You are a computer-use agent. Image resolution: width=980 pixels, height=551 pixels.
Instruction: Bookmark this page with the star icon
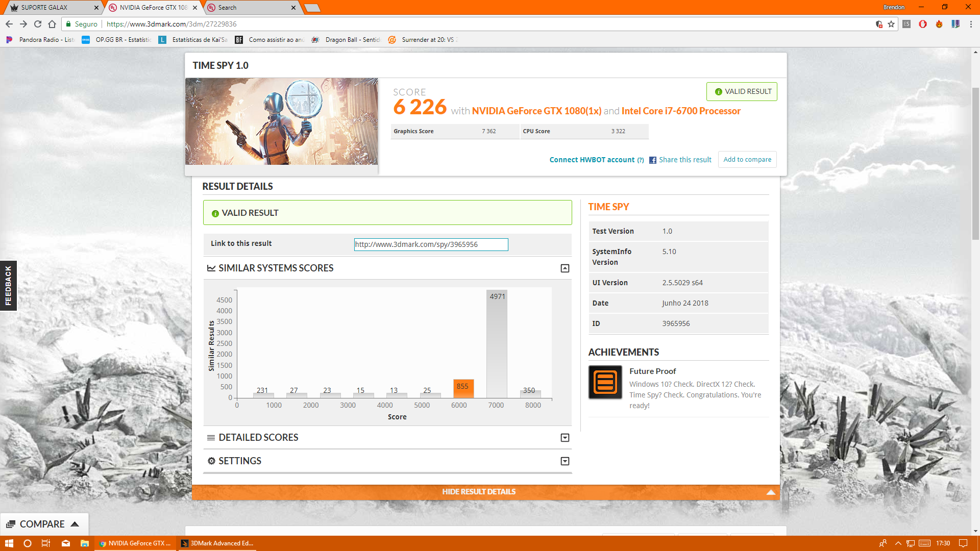point(891,24)
